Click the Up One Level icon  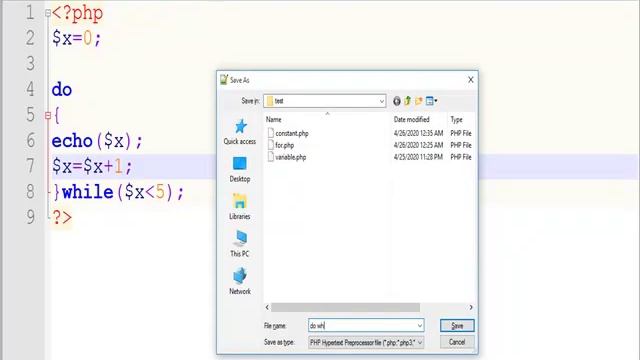(x=407, y=101)
